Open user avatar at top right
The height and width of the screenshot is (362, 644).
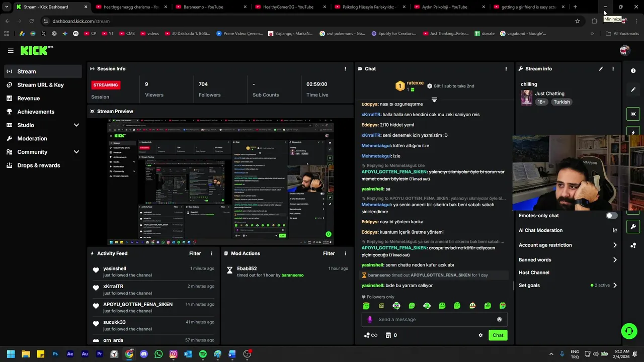click(x=625, y=50)
